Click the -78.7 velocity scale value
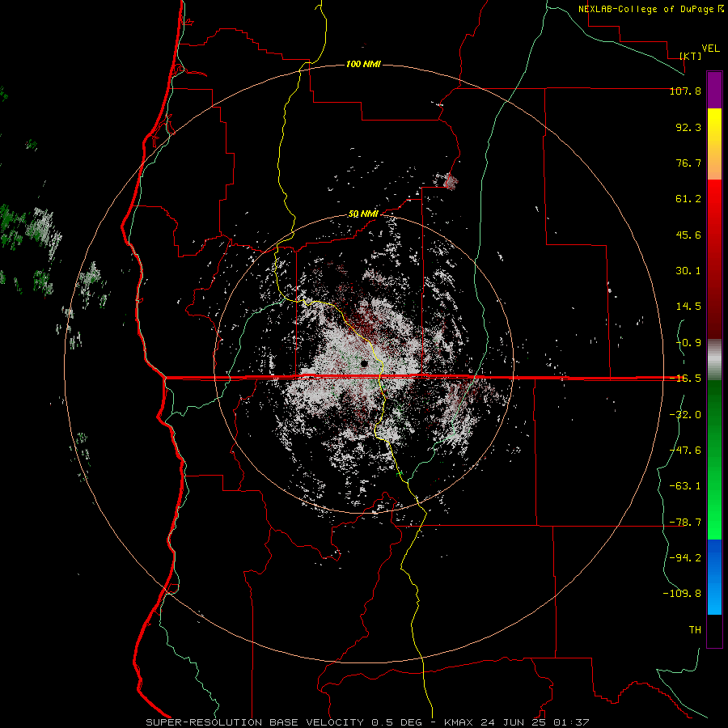The height and width of the screenshot is (728, 728). pyautogui.click(x=685, y=523)
